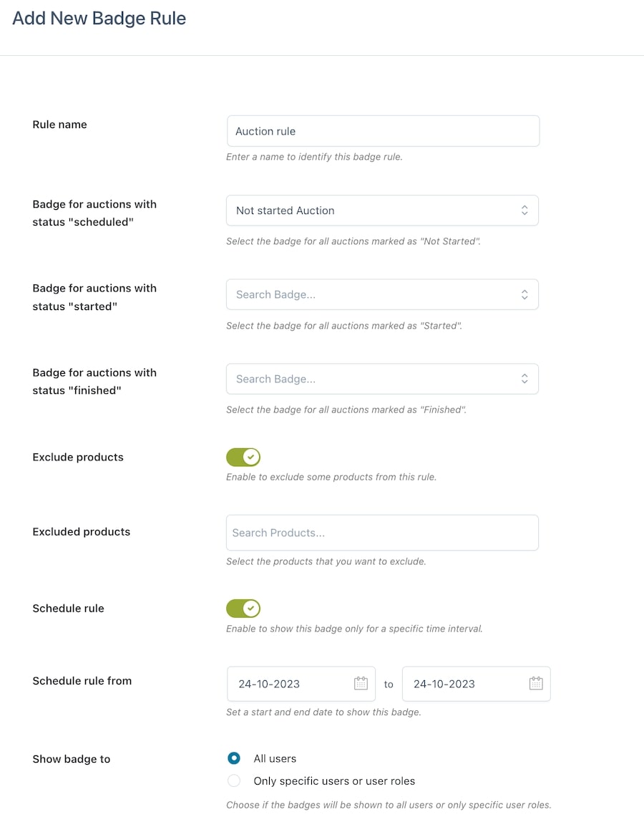The width and height of the screenshot is (644, 827).
Task: Turn off the Schedule rule toggle
Action: pos(243,609)
